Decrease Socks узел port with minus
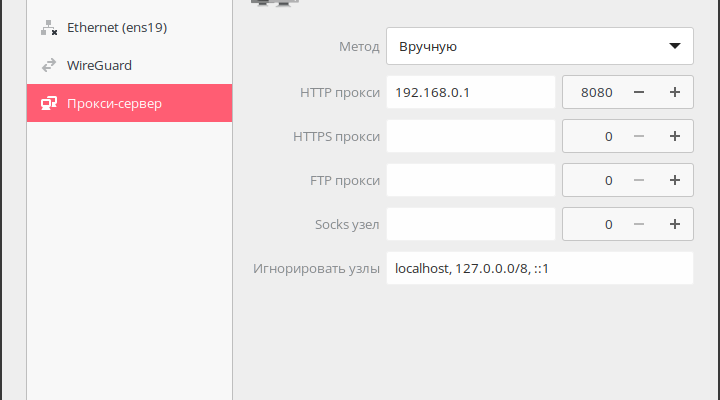This screenshot has width=720, height=400. [x=638, y=224]
